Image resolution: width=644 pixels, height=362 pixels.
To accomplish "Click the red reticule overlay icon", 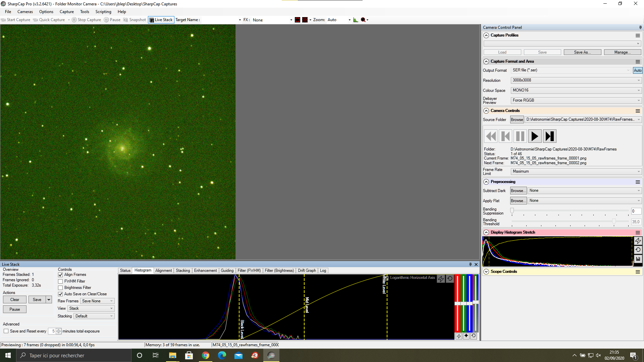I will point(305,20).
